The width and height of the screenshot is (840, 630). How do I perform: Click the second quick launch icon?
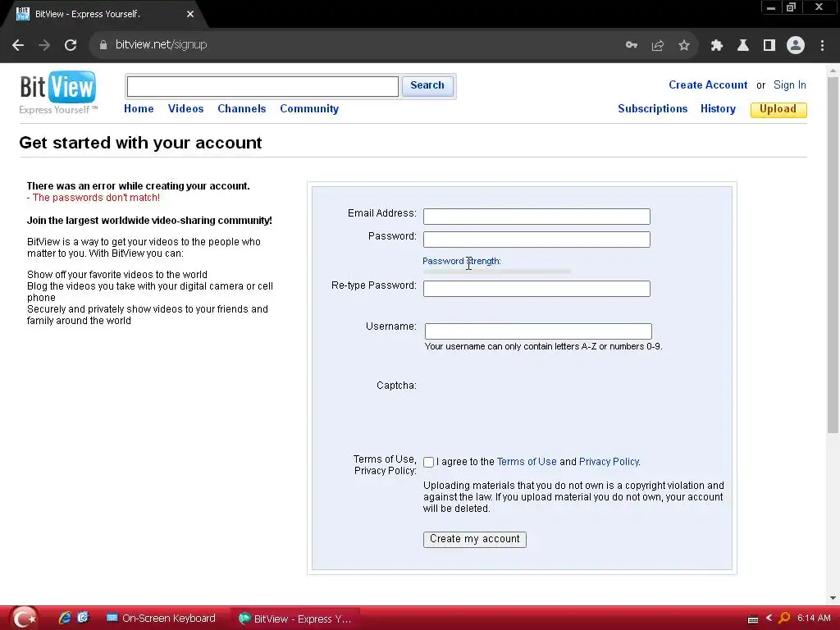tap(83, 618)
